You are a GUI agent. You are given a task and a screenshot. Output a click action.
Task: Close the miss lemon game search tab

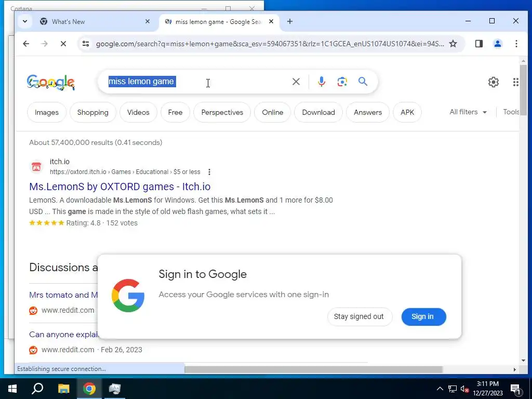(x=271, y=21)
